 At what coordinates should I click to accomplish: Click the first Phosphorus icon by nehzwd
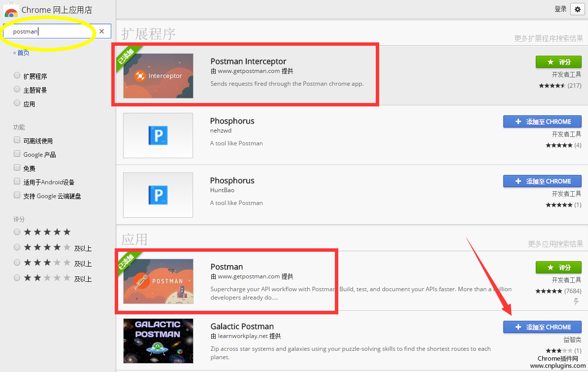coord(158,135)
